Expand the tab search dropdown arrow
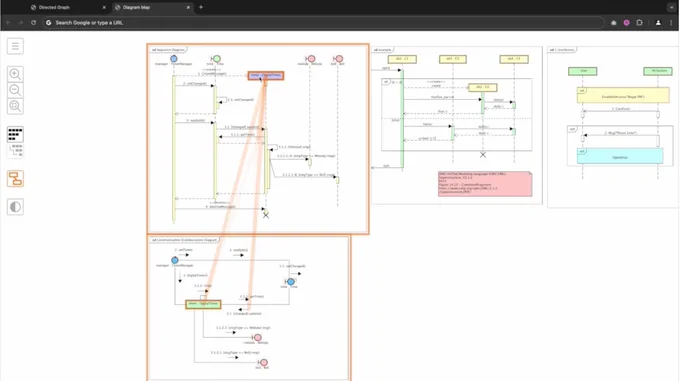Viewport: 680px width, 381px height. pos(671,7)
